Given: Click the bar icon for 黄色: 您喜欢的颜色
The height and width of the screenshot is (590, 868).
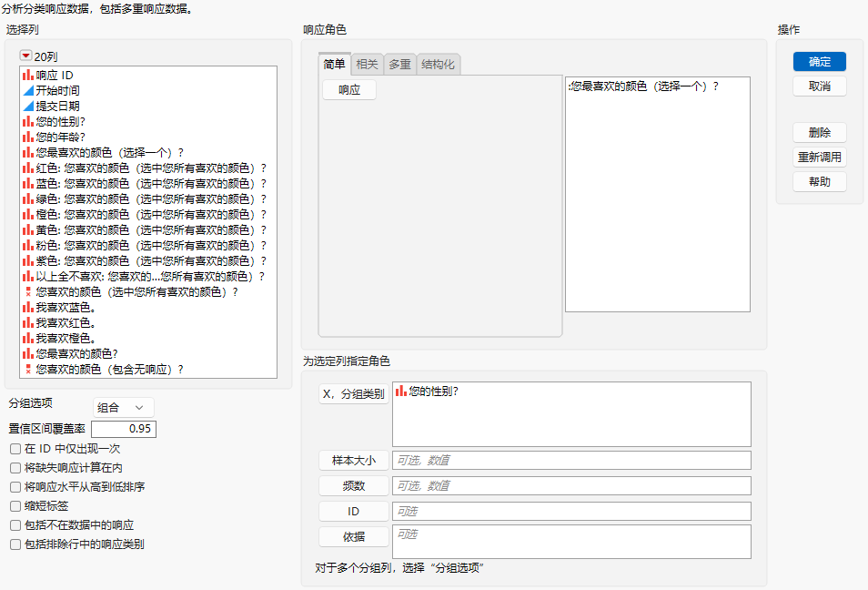Looking at the screenshot, I should pyautogui.click(x=27, y=230).
